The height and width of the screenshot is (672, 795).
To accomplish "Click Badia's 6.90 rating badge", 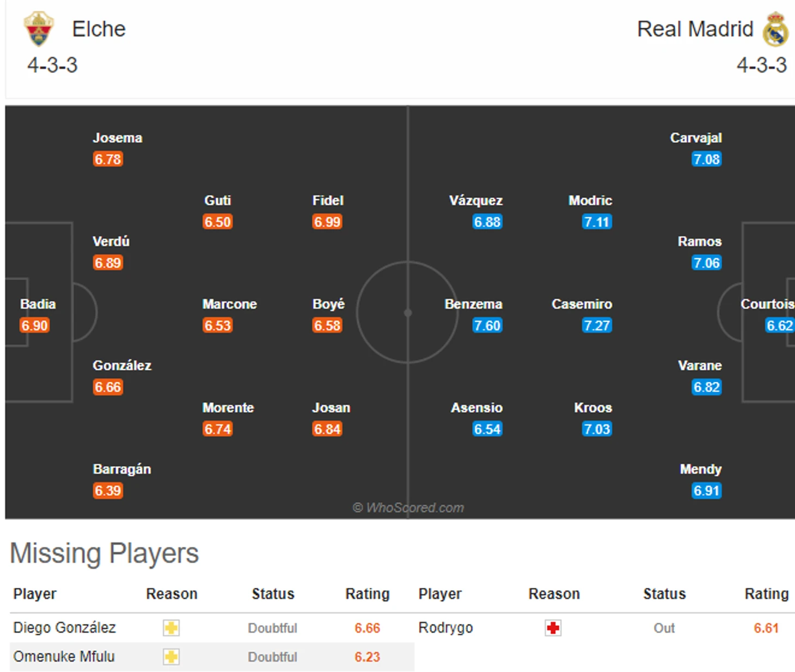I will (35, 326).
